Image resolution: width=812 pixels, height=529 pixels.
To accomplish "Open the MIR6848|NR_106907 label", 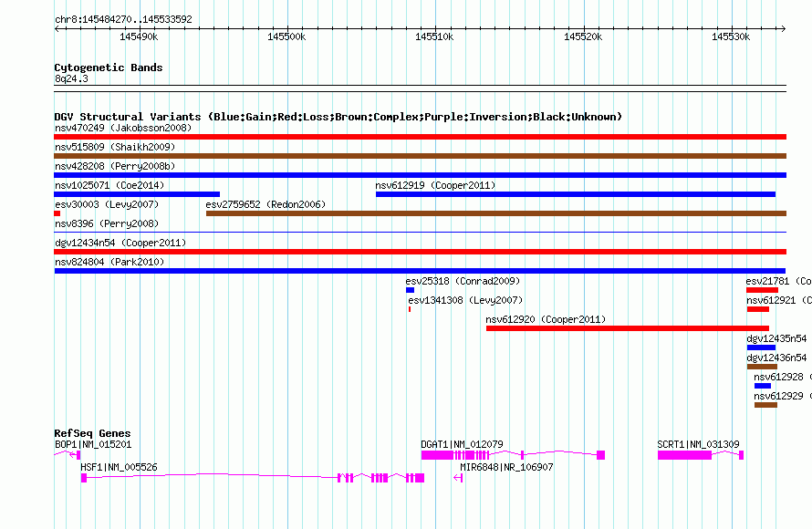I will (506, 467).
